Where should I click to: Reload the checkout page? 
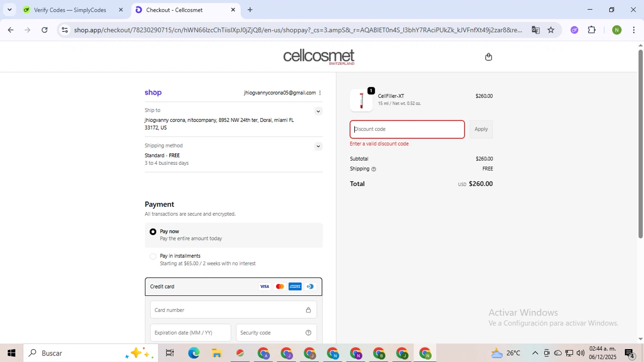tap(45, 30)
